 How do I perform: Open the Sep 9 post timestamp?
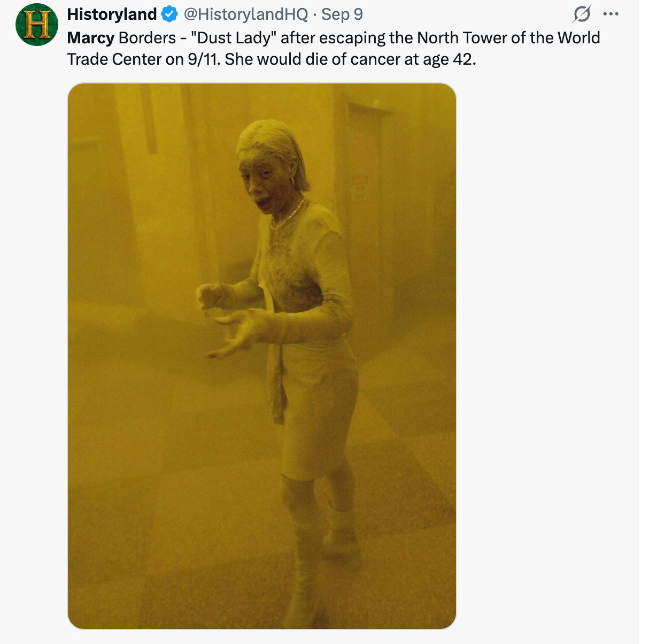[342, 14]
